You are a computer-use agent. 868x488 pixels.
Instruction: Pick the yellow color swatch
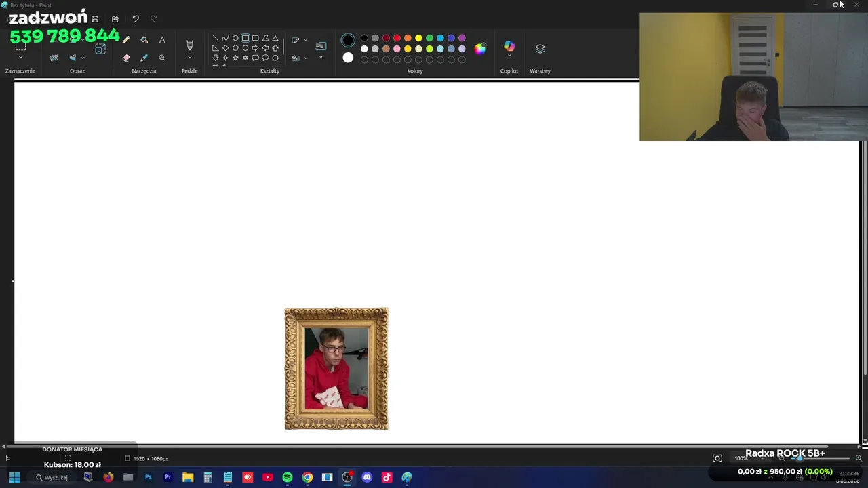418,38
